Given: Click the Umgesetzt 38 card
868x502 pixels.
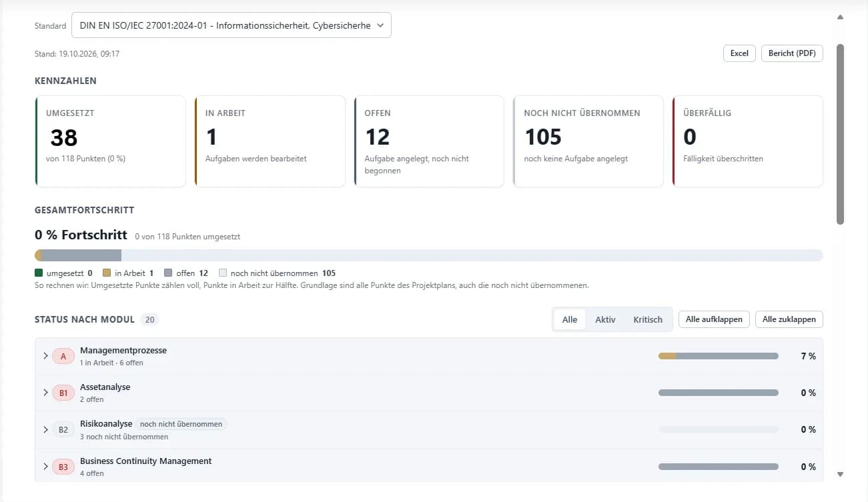Looking at the screenshot, I should click(x=110, y=141).
